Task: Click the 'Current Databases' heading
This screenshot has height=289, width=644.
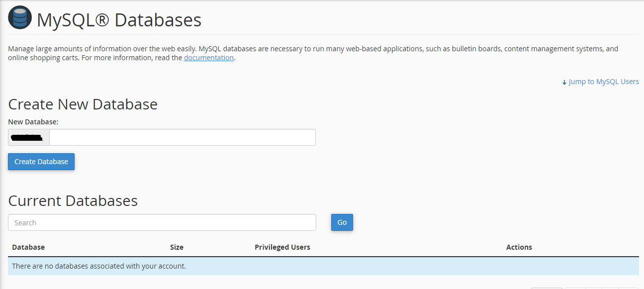Action: coord(73,200)
